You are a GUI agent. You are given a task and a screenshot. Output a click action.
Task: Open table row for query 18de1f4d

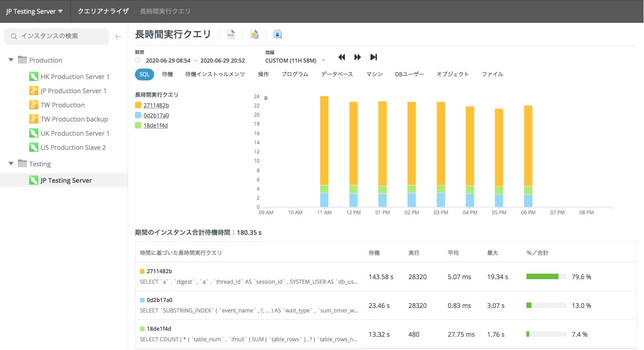(x=386, y=334)
